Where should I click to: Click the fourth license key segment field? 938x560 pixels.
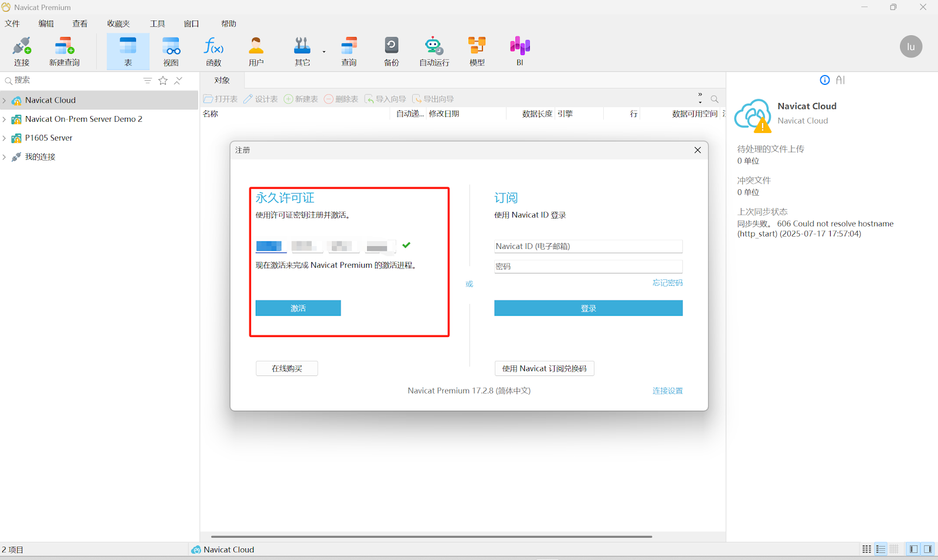coord(380,246)
